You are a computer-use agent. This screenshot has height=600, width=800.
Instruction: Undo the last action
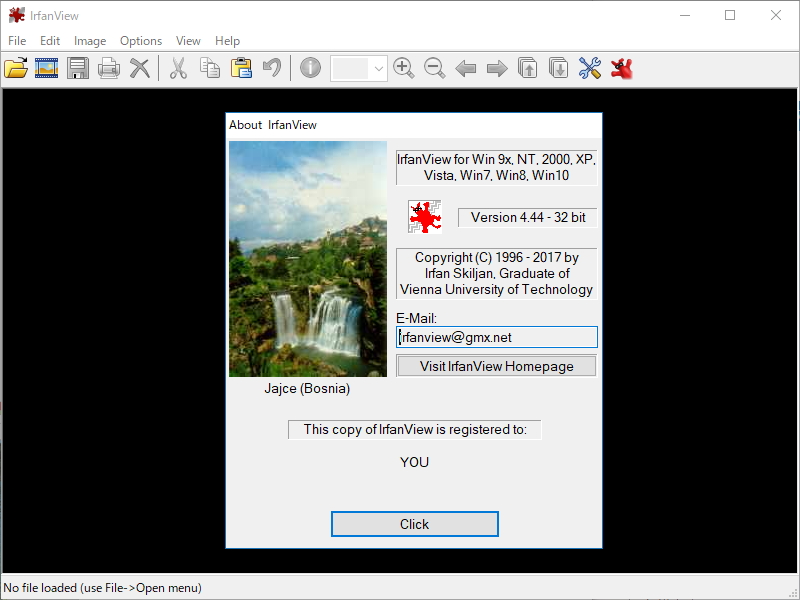tap(270, 68)
